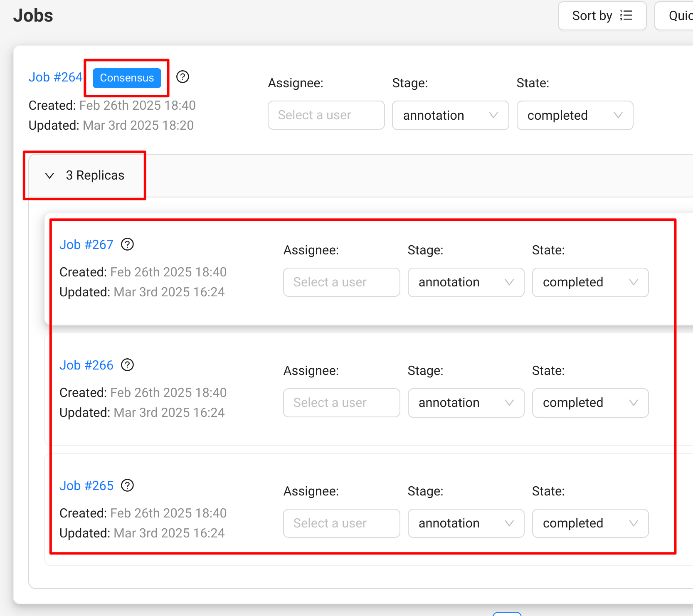The height and width of the screenshot is (616, 693).
Task: Click the Consensus tag badge
Action: point(127,78)
